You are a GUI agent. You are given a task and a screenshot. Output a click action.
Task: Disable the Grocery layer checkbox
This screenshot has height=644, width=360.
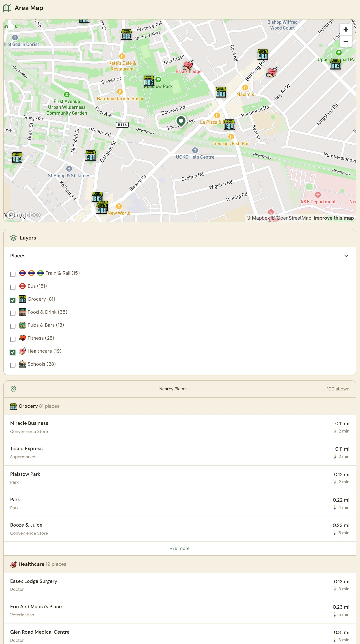click(x=13, y=300)
